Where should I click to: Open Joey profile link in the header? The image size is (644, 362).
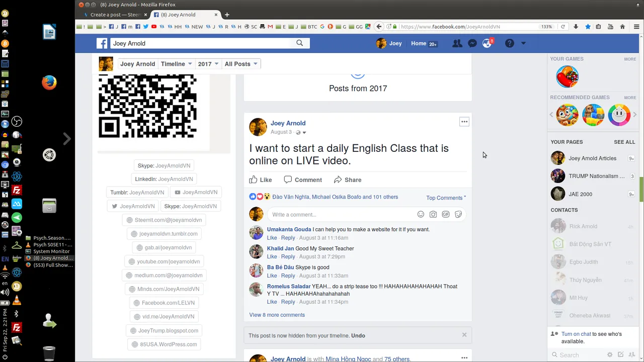click(389, 43)
